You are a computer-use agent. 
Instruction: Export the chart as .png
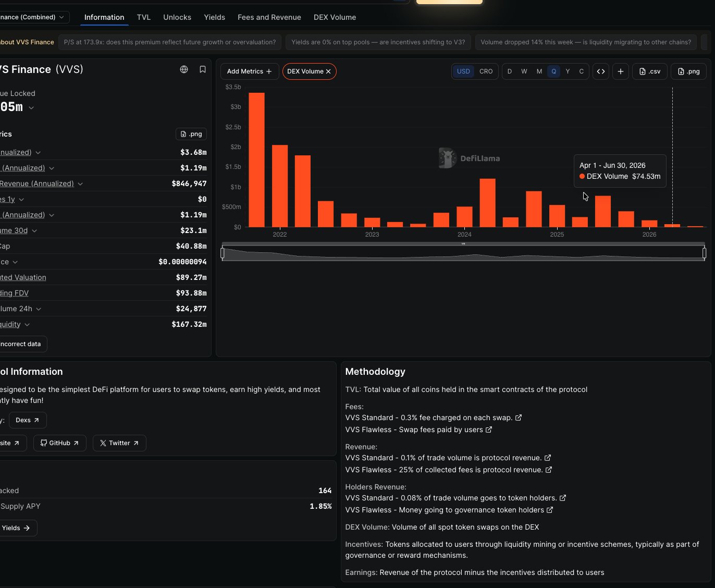pyautogui.click(x=689, y=71)
